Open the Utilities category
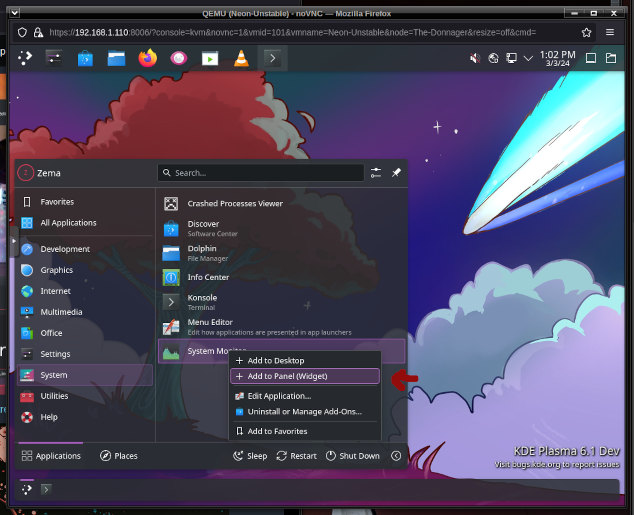The width and height of the screenshot is (634, 515). [x=85, y=396]
